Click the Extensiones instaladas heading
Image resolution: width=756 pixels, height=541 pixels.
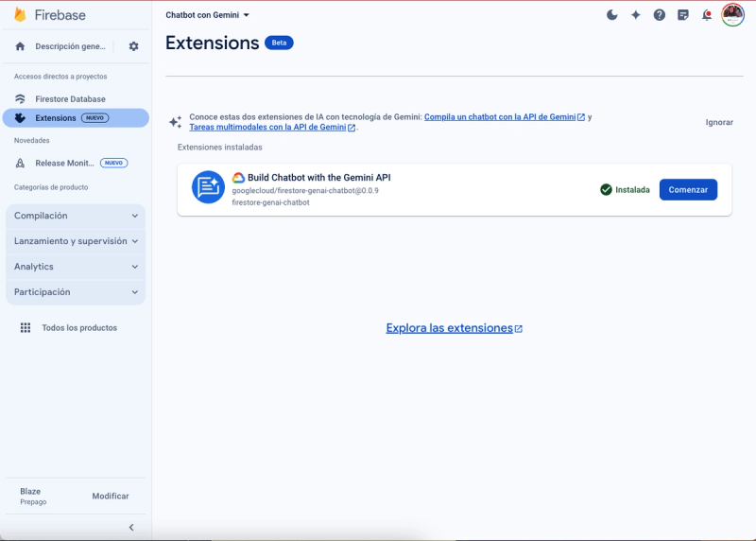click(x=220, y=148)
